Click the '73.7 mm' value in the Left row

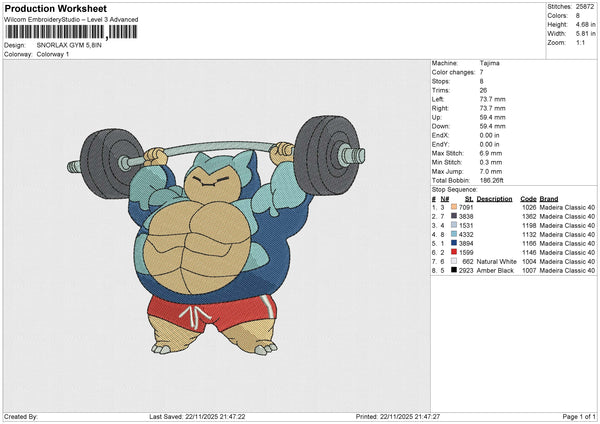click(x=492, y=99)
